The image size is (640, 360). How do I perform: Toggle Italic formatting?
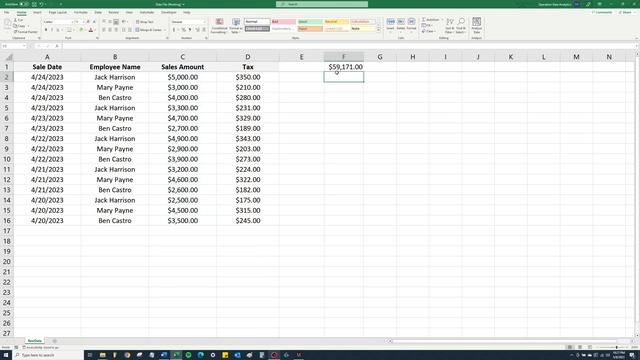(x=52, y=30)
